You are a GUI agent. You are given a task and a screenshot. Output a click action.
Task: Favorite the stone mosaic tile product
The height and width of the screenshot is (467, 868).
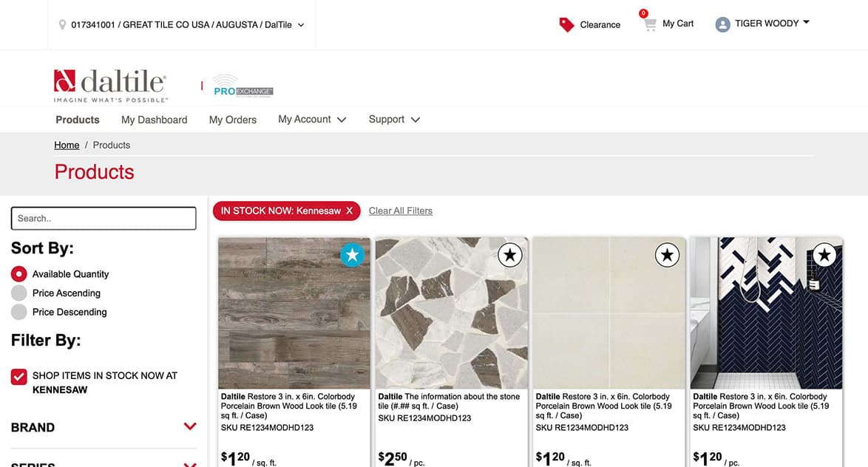point(510,255)
